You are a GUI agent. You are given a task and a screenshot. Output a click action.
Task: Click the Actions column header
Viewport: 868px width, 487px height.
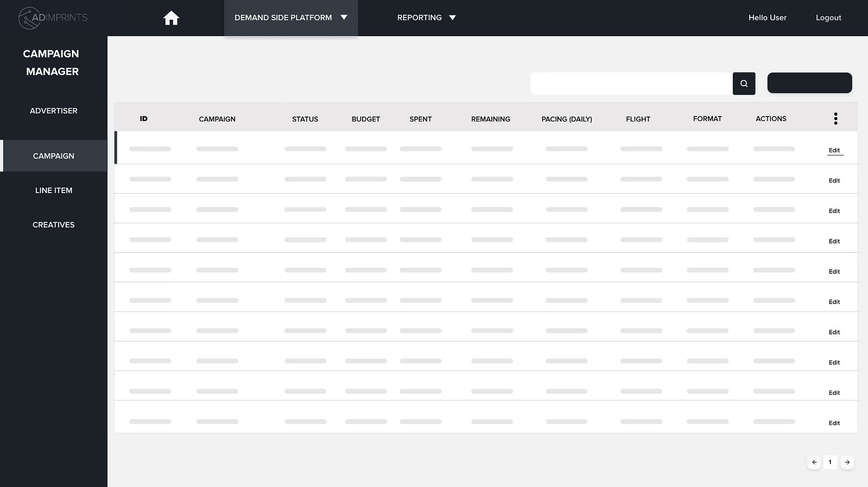coord(771,119)
